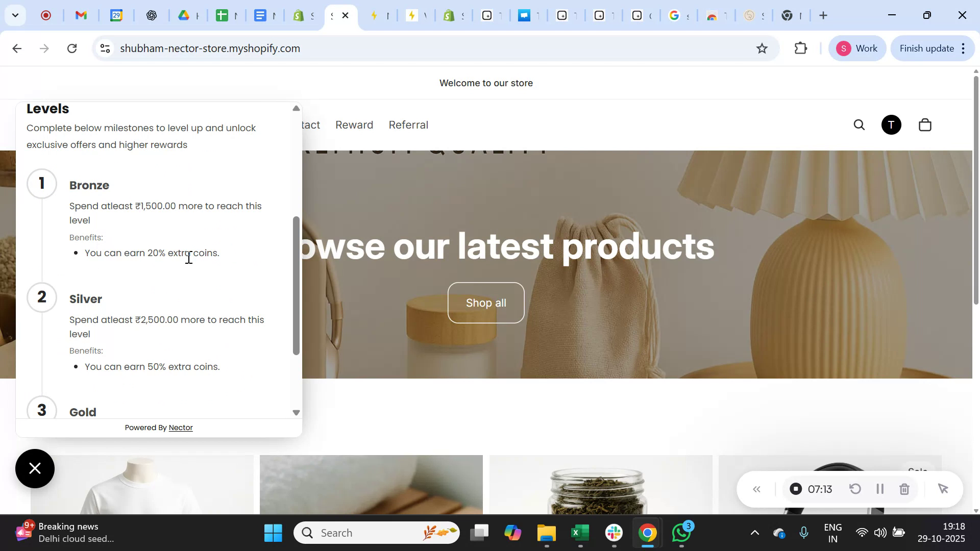Open the cart icon in the header
Image resolution: width=980 pixels, height=551 pixels.
pos(925,125)
